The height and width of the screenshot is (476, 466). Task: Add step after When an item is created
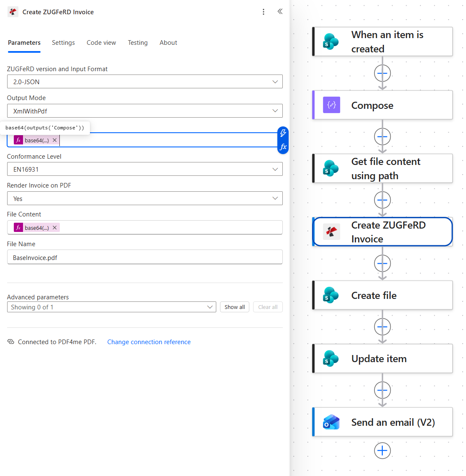tap(382, 73)
